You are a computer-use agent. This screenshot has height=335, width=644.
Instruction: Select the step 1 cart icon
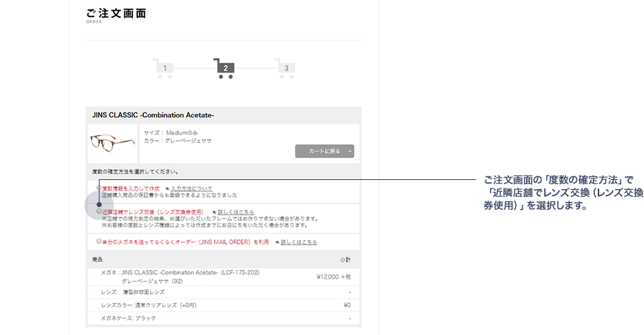[x=163, y=68]
